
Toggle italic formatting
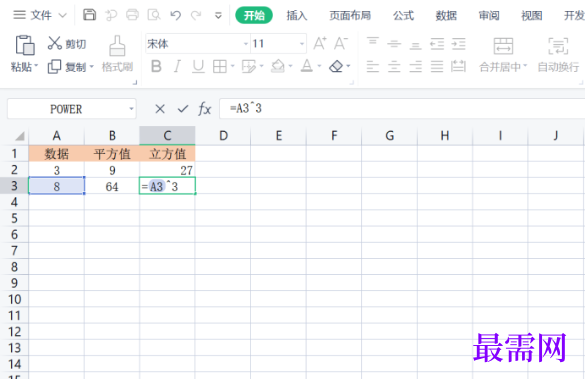177,66
